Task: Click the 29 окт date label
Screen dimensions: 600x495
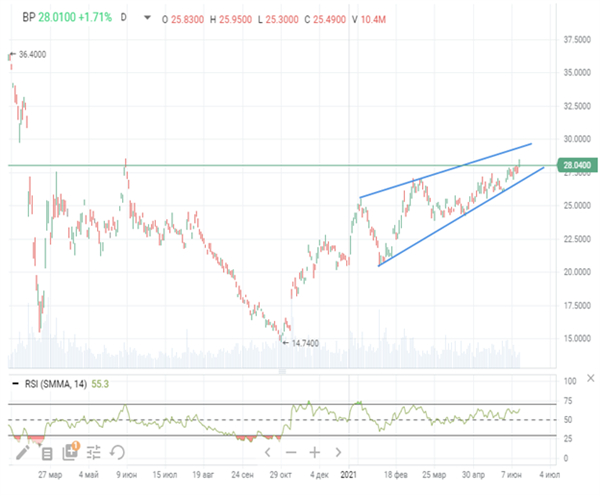Action: click(x=280, y=475)
